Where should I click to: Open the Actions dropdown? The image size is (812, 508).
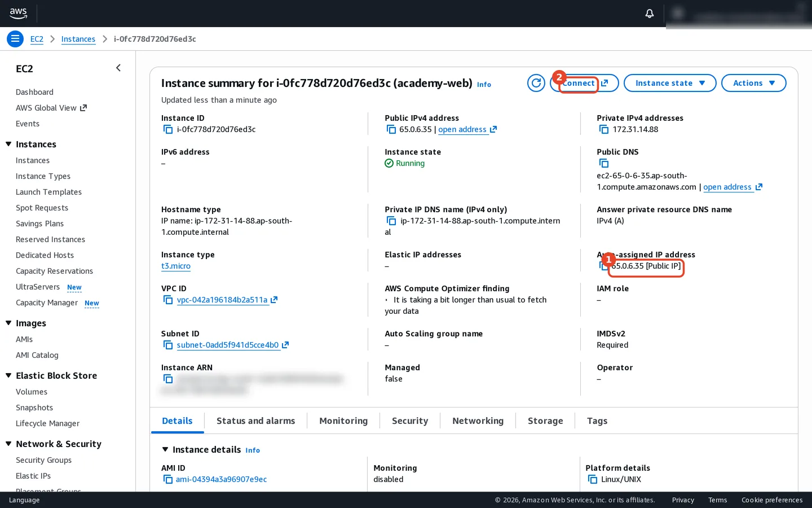753,83
